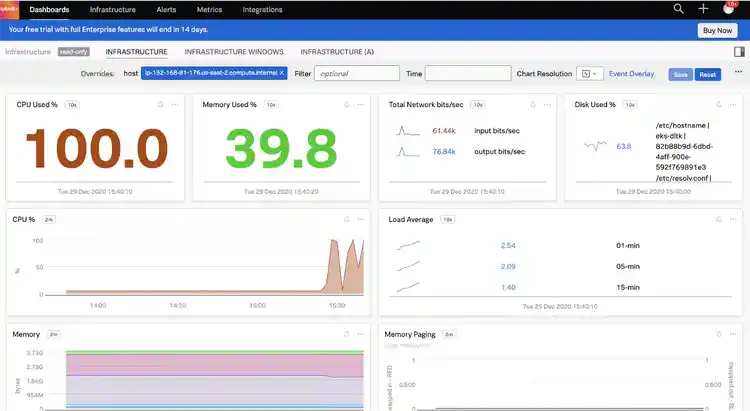Switch to INFRASTRUCTURE WINDOWS tab

pos(234,51)
